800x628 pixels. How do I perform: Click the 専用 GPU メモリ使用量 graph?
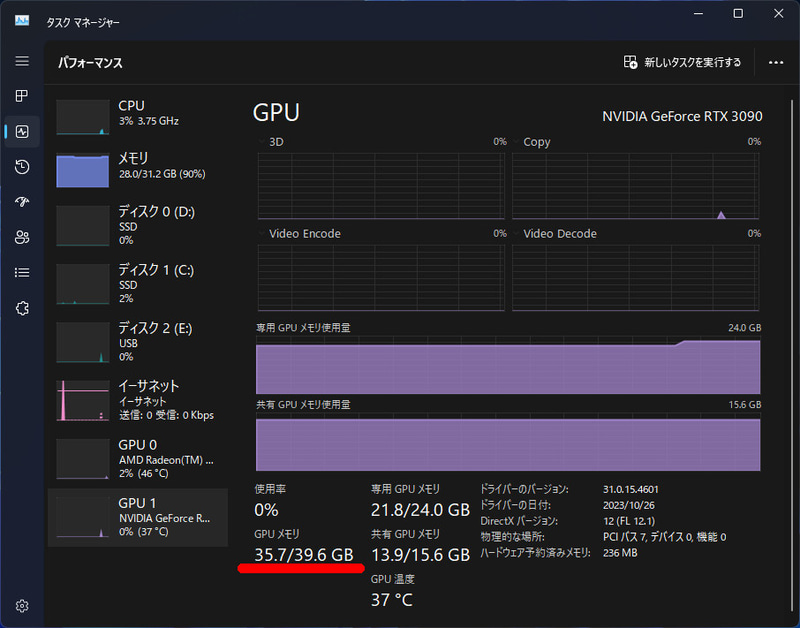[x=508, y=365]
